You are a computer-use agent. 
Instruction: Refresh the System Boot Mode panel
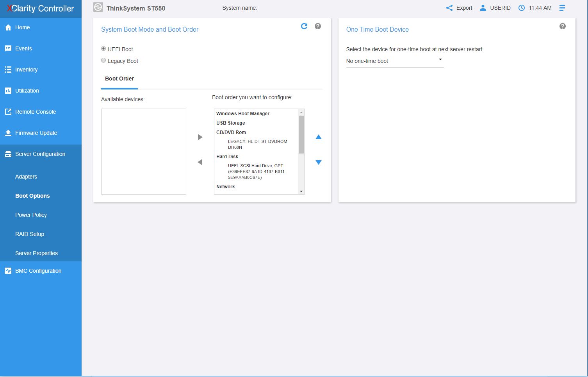pos(304,26)
